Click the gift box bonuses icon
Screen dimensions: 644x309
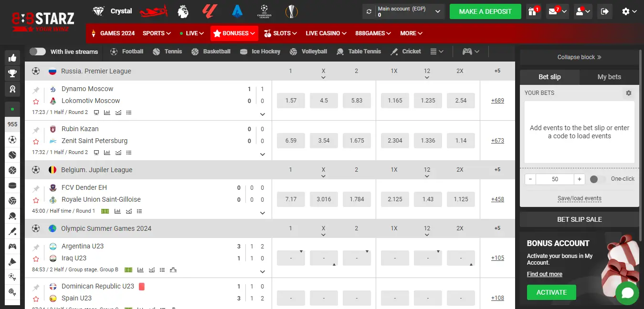tap(532, 11)
